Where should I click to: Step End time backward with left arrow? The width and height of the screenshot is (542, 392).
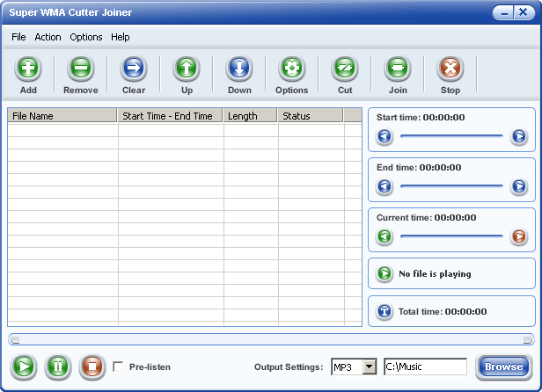click(x=385, y=186)
